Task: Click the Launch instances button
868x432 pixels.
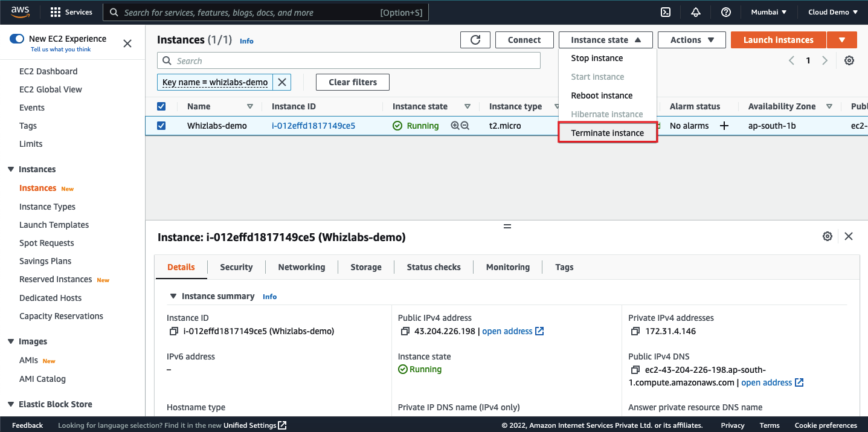Action: click(778, 40)
